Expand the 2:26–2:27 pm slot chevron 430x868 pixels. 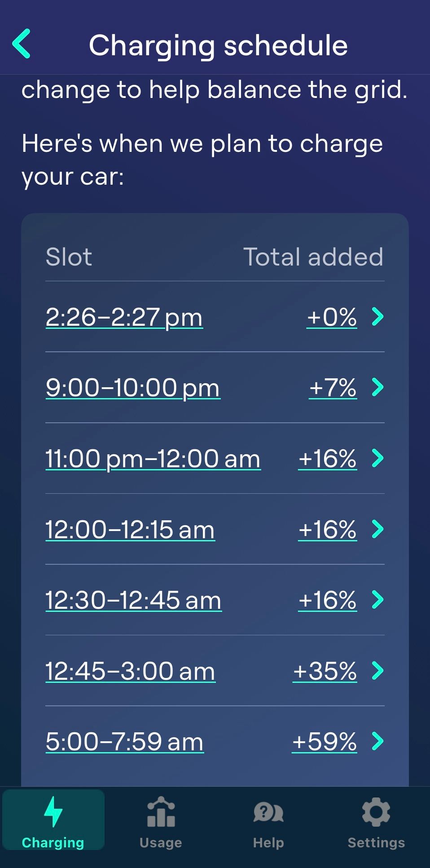click(x=378, y=317)
